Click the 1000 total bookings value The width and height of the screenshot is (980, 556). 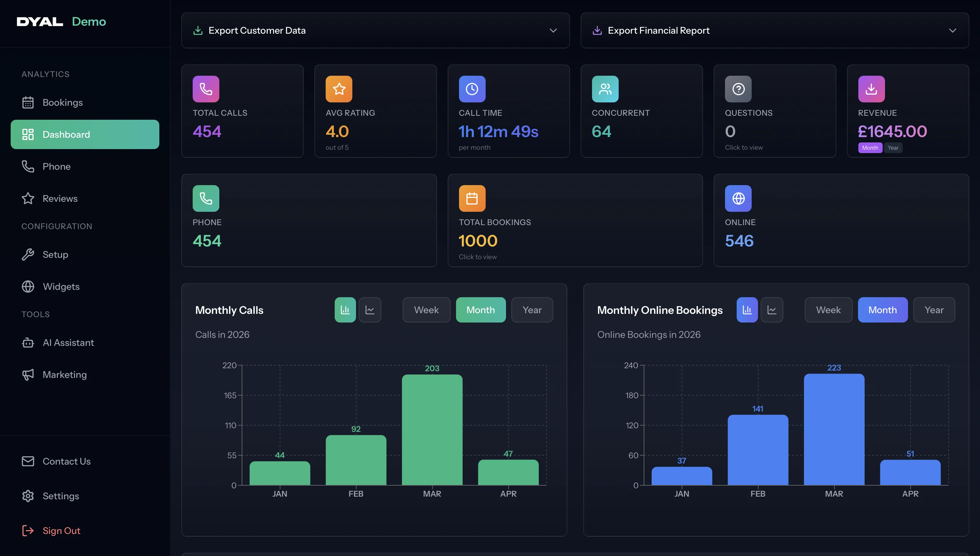[x=478, y=241]
